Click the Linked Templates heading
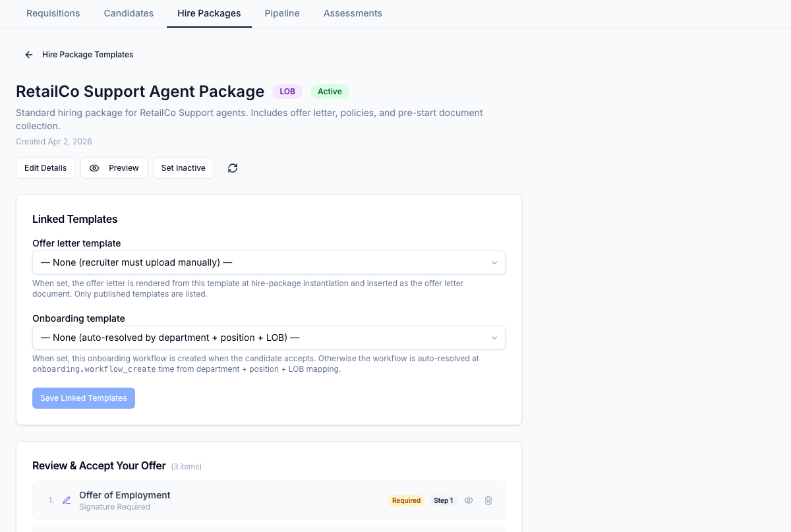 [x=74, y=219]
